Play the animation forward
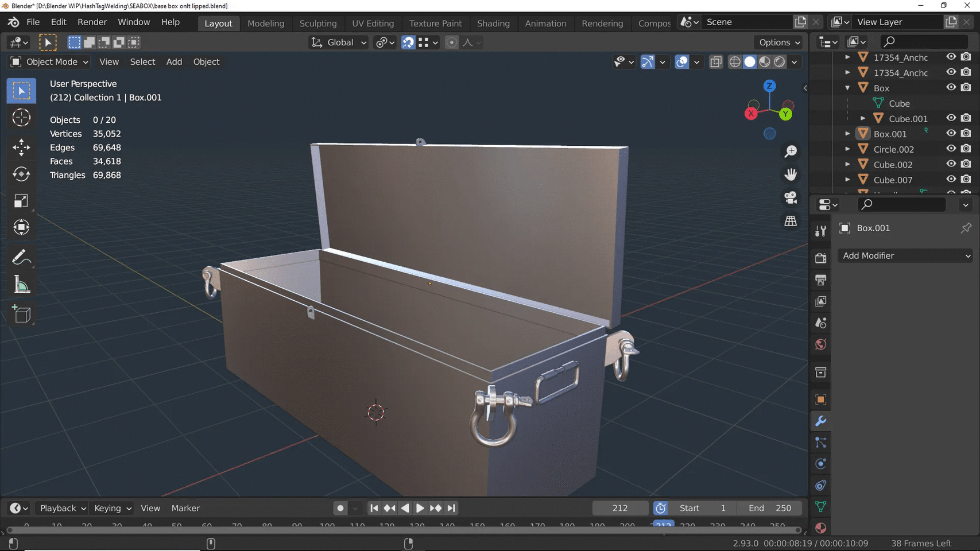Screen dimensions: 980x551 420,508
